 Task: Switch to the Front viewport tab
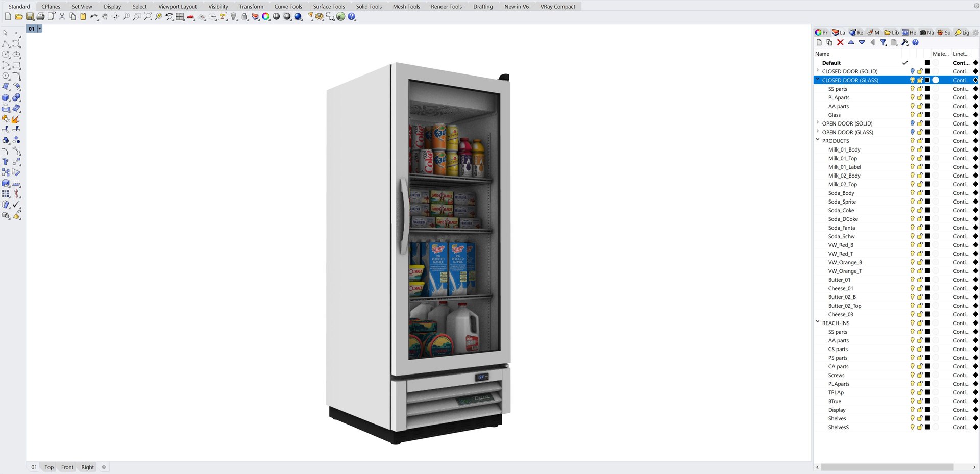[x=67, y=467]
